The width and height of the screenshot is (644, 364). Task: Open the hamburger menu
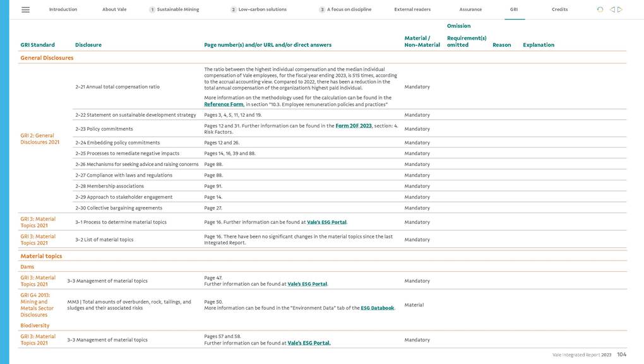25,9
